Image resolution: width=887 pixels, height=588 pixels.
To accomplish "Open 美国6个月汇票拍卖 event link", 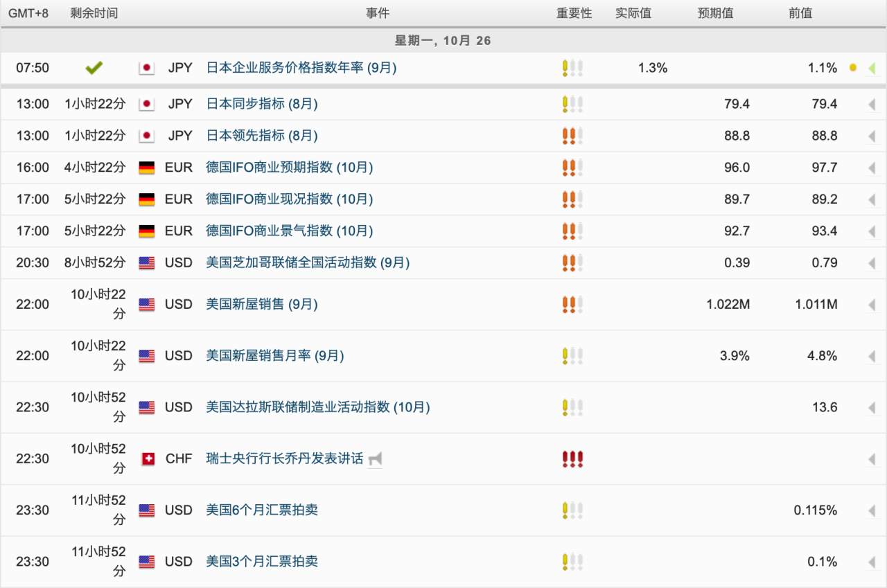I will click(x=262, y=510).
